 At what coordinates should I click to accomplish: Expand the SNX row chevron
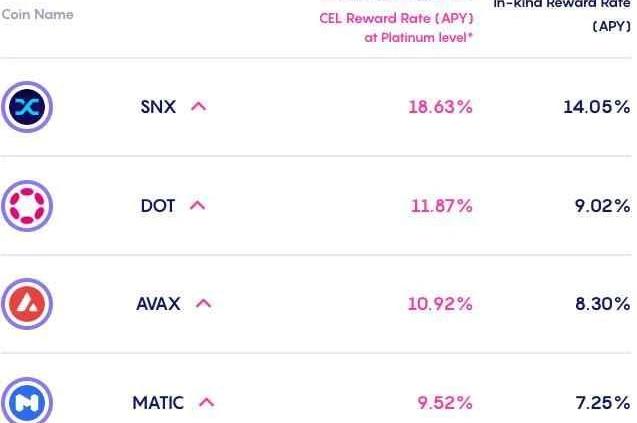(198, 107)
